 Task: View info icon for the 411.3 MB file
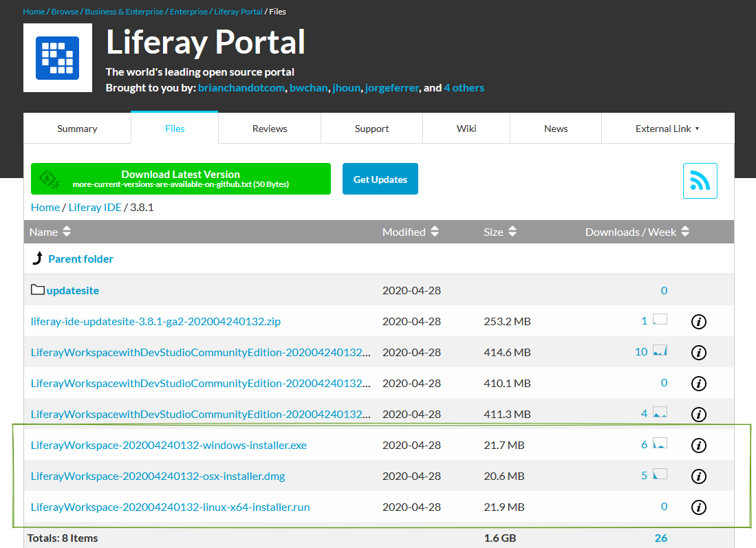tap(699, 414)
